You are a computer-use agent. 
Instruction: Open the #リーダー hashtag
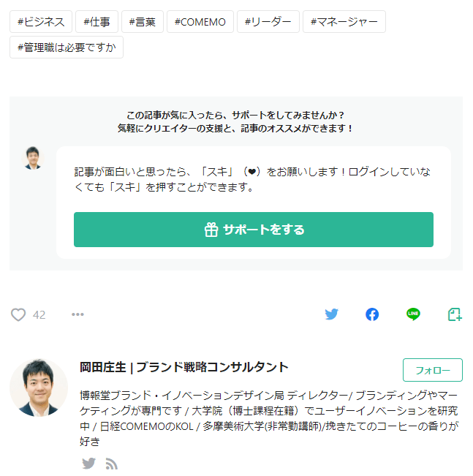268,22
